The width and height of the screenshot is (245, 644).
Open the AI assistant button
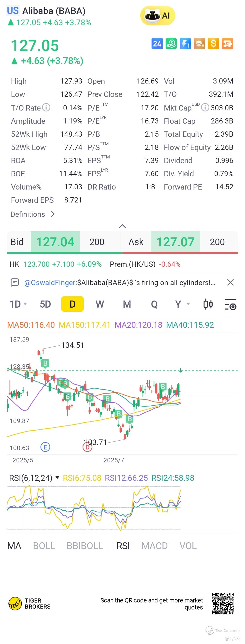(x=158, y=15)
